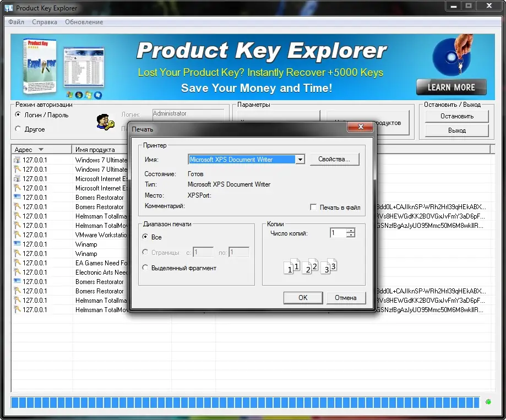
Task: Minimize the Product Key Explorer window
Action: tap(453, 6)
